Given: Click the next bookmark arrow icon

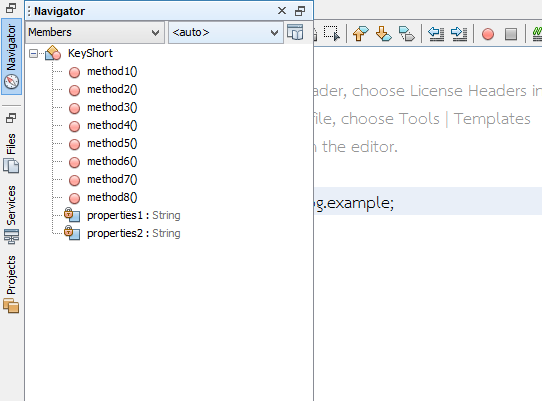Looking at the screenshot, I should pos(383,34).
